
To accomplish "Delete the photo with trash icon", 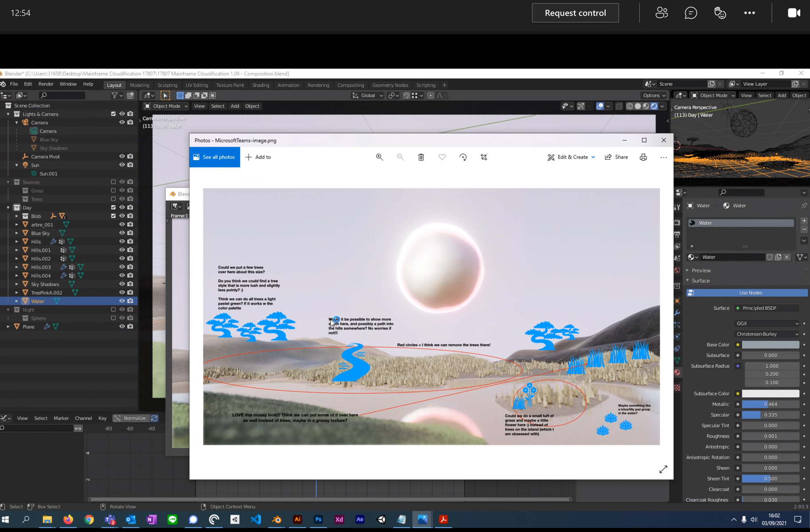I will coord(421,157).
